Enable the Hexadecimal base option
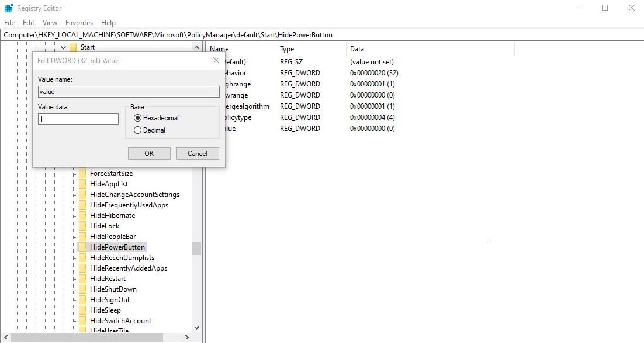Viewport: 644px width, 343px height. 137,117
